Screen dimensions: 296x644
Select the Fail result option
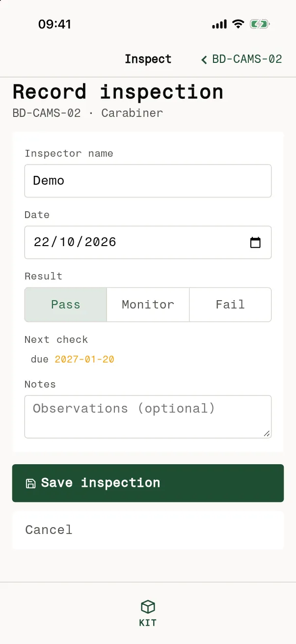[x=230, y=305]
